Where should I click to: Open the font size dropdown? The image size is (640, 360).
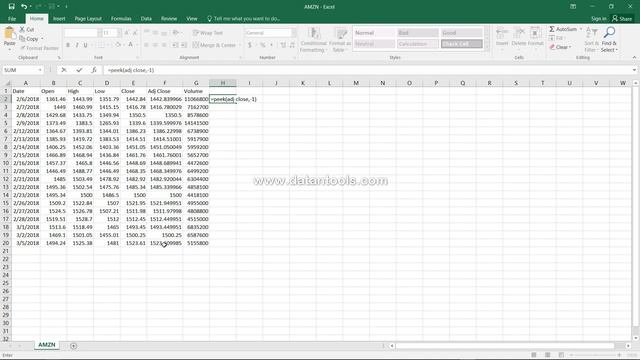tap(119, 33)
